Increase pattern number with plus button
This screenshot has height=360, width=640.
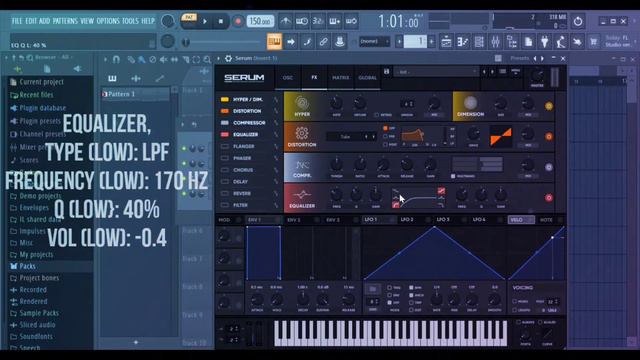click(431, 41)
